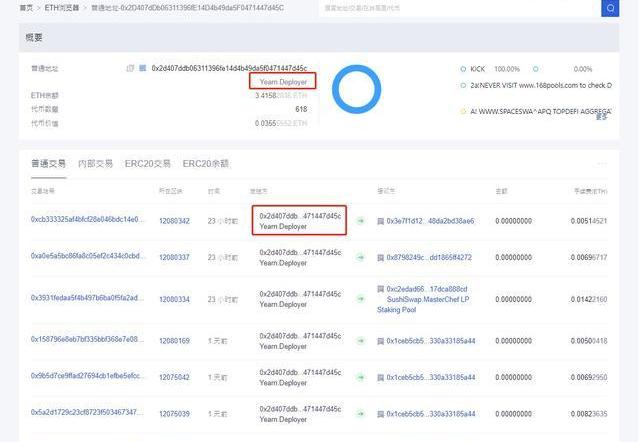Image resolution: width=640 pixels, height=442 pixels.
Task: Open the ERC20余额 tab
Action: pyautogui.click(x=205, y=163)
